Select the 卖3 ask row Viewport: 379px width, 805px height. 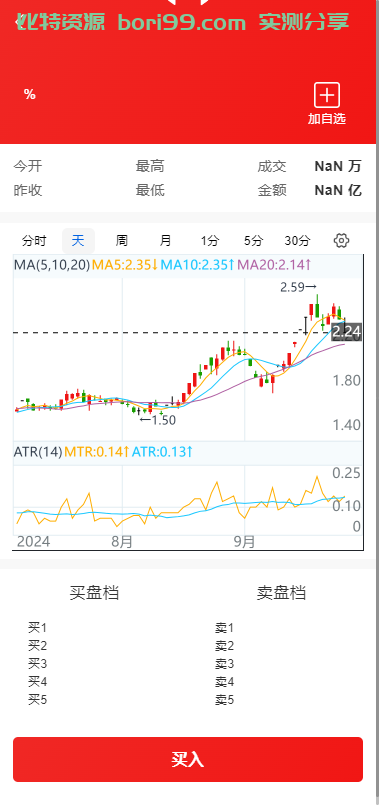[x=224, y=663]
